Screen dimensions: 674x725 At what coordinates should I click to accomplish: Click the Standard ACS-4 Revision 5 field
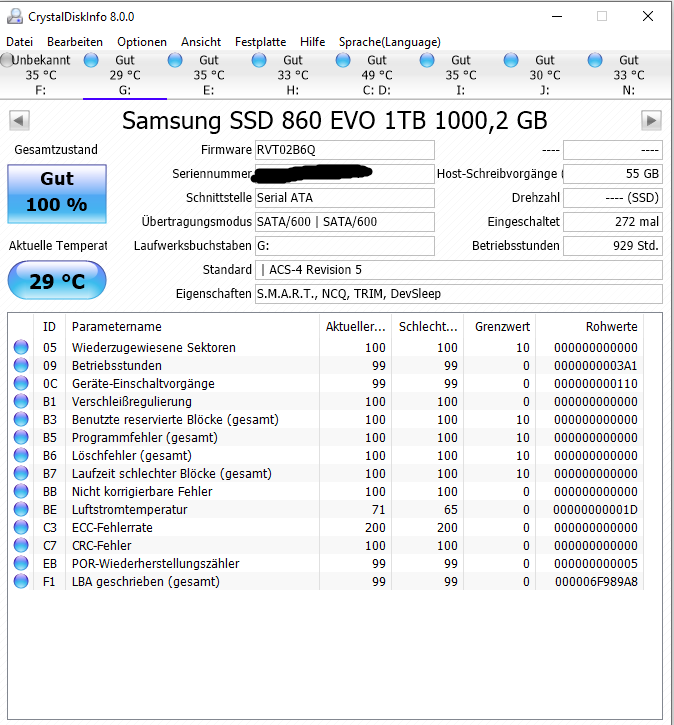click(x=459, y=270)
